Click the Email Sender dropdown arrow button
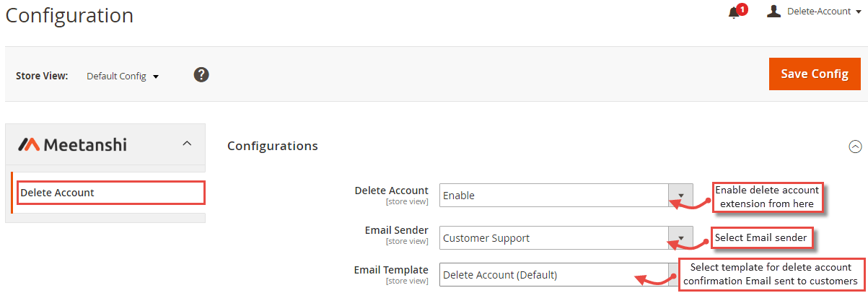 pos(680,238)
